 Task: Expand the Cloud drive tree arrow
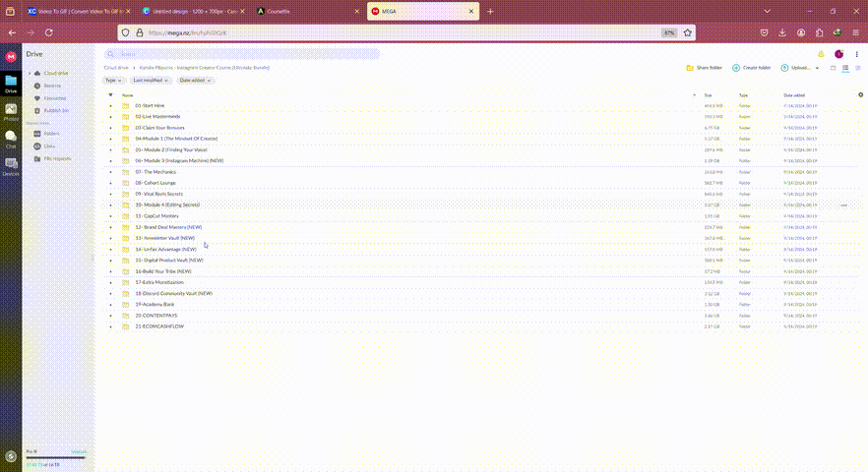(x=30, y=73)
